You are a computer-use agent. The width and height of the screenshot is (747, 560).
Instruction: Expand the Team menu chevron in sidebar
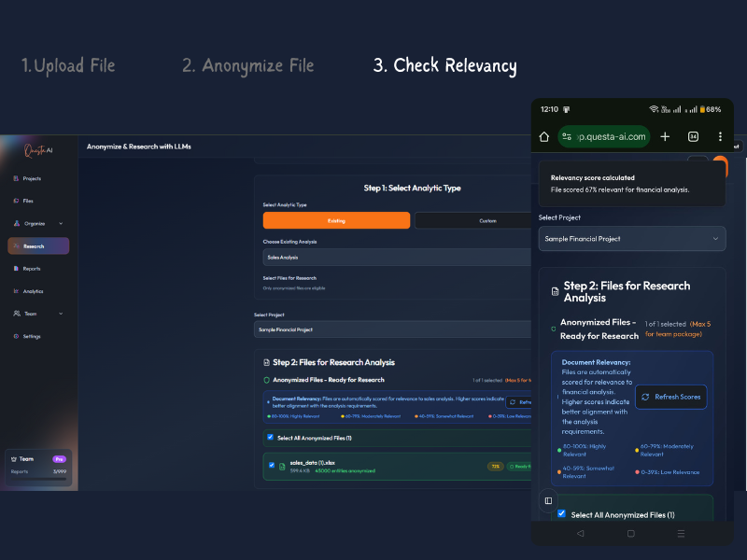[x=61, y=314]
